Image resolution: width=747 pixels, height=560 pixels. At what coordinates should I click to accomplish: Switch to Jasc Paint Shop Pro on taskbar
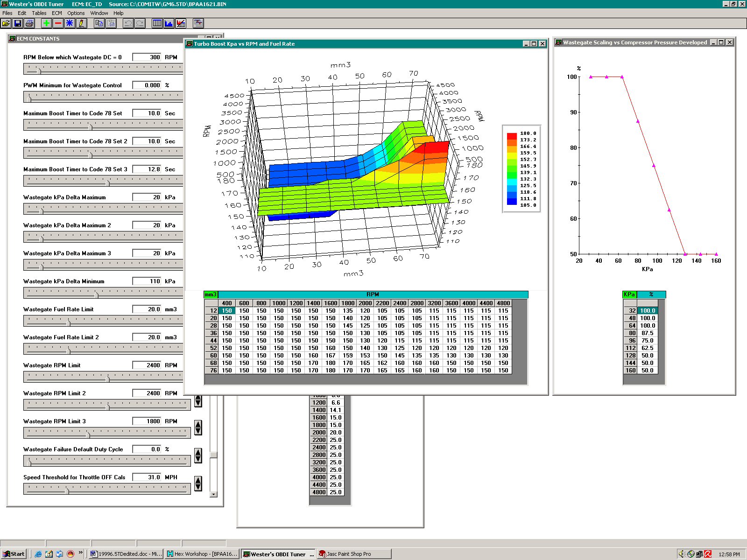[354, 554]
